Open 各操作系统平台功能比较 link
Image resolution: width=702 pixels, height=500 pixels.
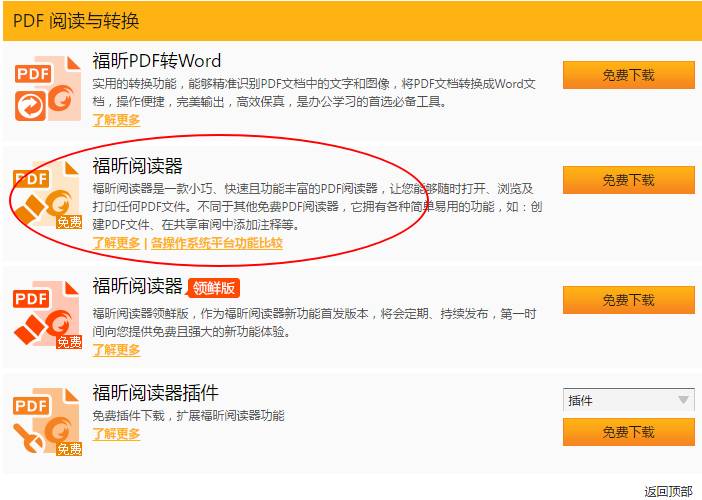pyautogui.click(x=217, y=243)
